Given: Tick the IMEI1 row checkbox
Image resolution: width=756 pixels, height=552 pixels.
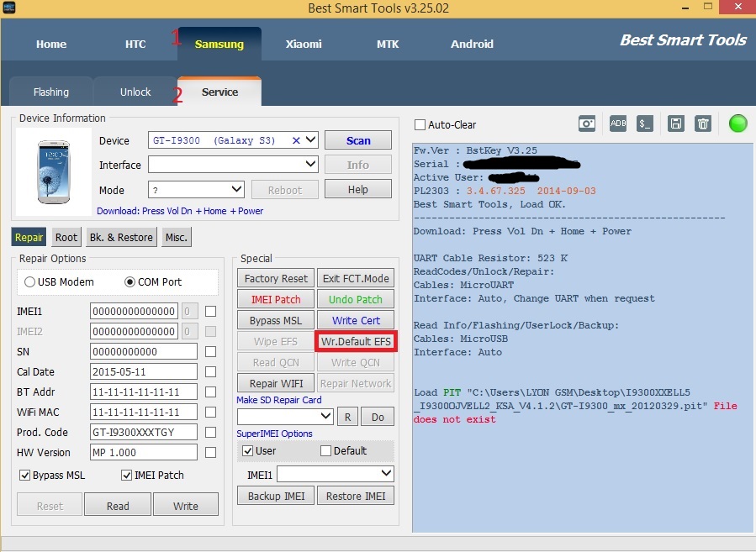Looking at the screenshot, I should pyautogui.click(x=210, y=311).
